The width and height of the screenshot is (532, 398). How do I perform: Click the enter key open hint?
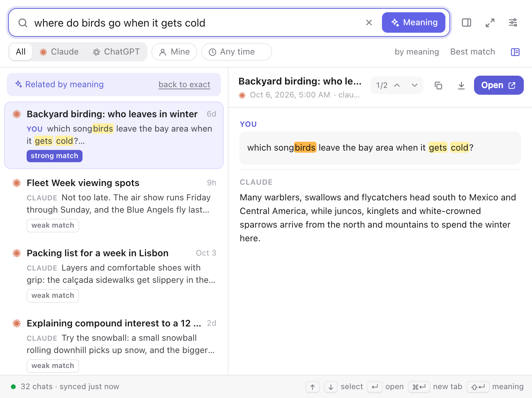coord(375,387)
